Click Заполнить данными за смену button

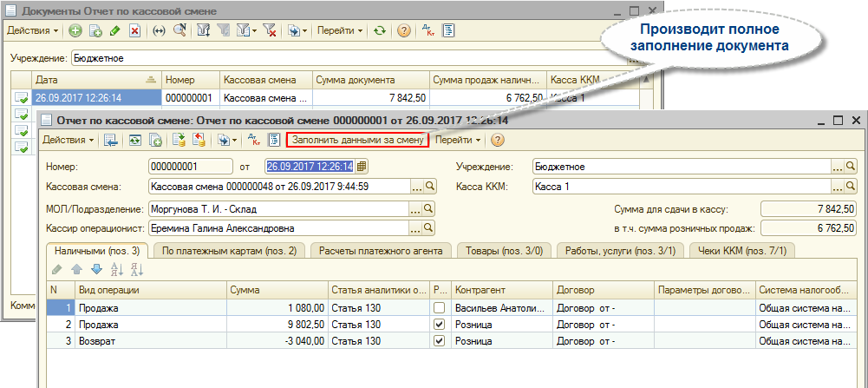click(x=357, y=139)
